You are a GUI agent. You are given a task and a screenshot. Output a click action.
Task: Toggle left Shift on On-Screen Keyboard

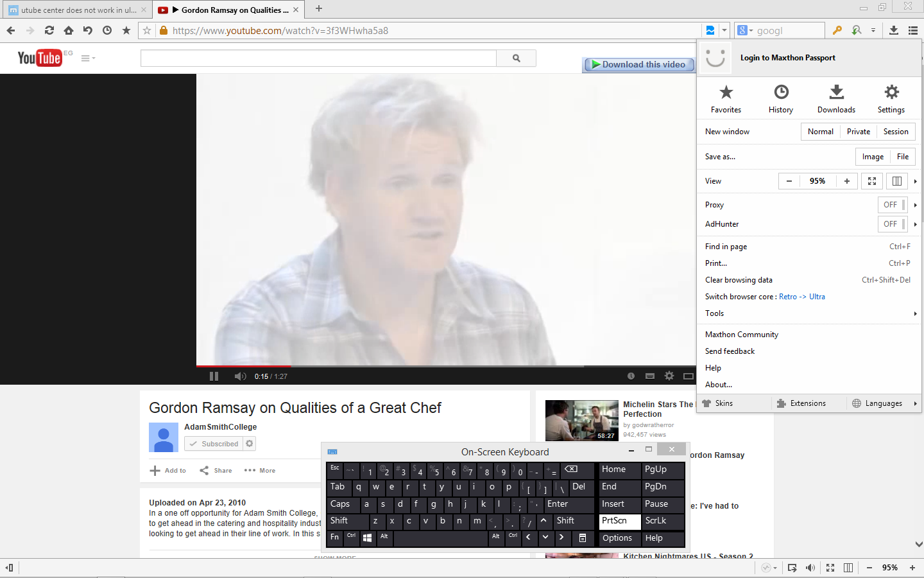point(347,521)
